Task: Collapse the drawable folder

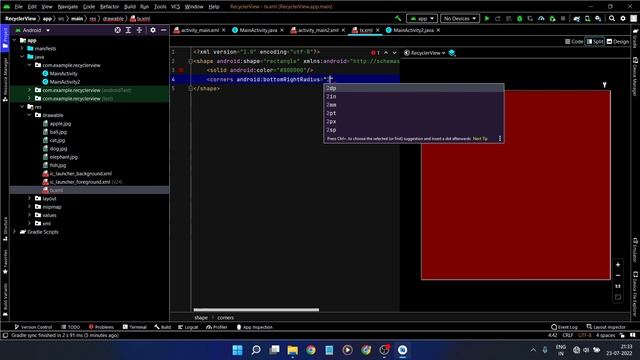Action: 29,115
